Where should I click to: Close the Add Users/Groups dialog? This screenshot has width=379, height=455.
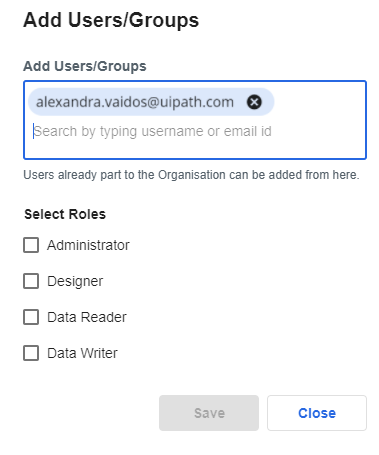(x=317, y=413)
